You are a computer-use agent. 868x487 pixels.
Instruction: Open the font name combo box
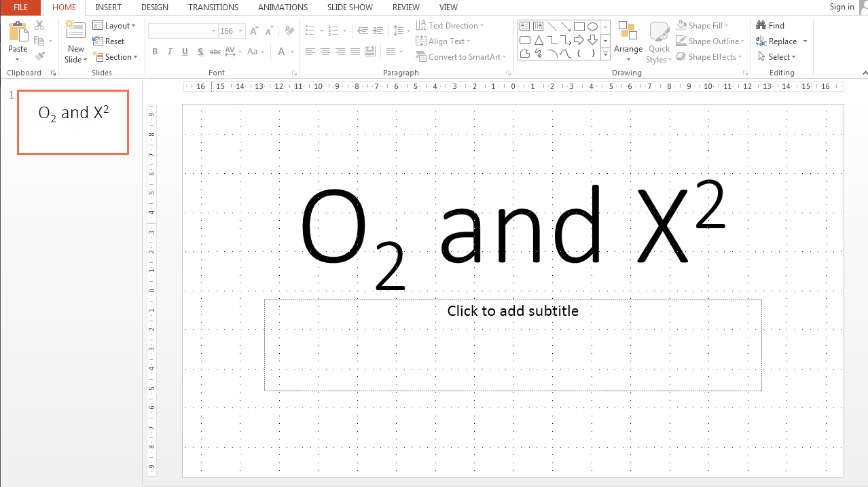183,31
